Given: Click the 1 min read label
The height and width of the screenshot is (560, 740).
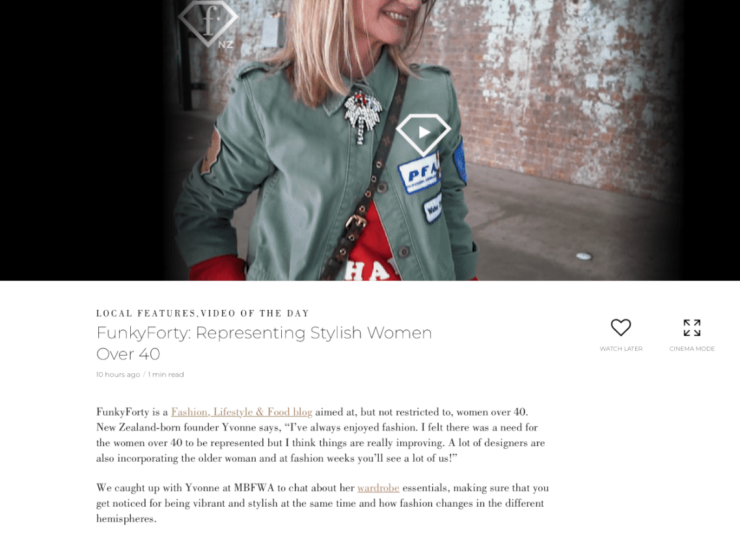Looking at the screenshot, I should pos(166,375).
